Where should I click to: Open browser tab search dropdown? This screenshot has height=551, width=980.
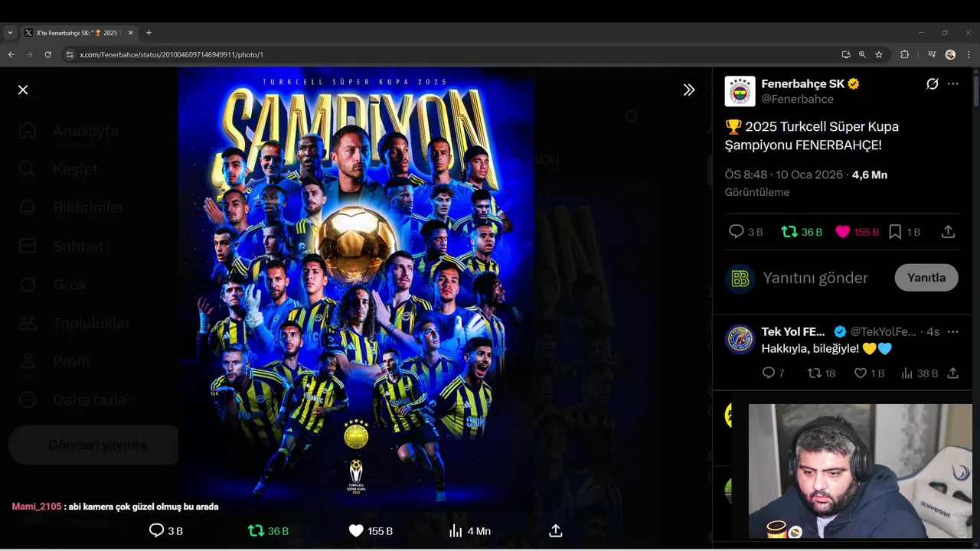[10, 33]
